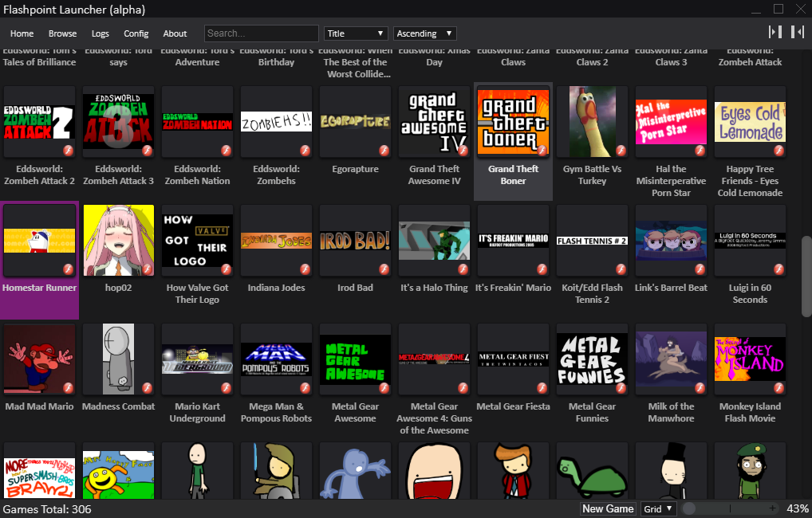Viewport: 812px width, 518px height.
Task: Toggle the left sidebar visibility icon
Action: (775, 32)
